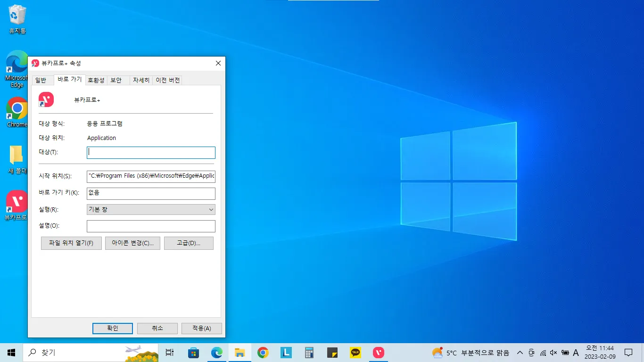Open KakaoTalk from the taskbar
The image size is (644, 362).
(355, 353)
